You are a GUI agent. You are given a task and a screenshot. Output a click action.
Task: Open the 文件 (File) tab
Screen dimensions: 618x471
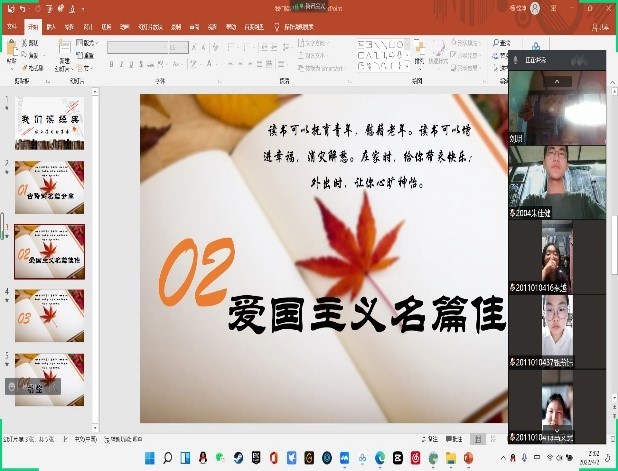pos(12,28)
